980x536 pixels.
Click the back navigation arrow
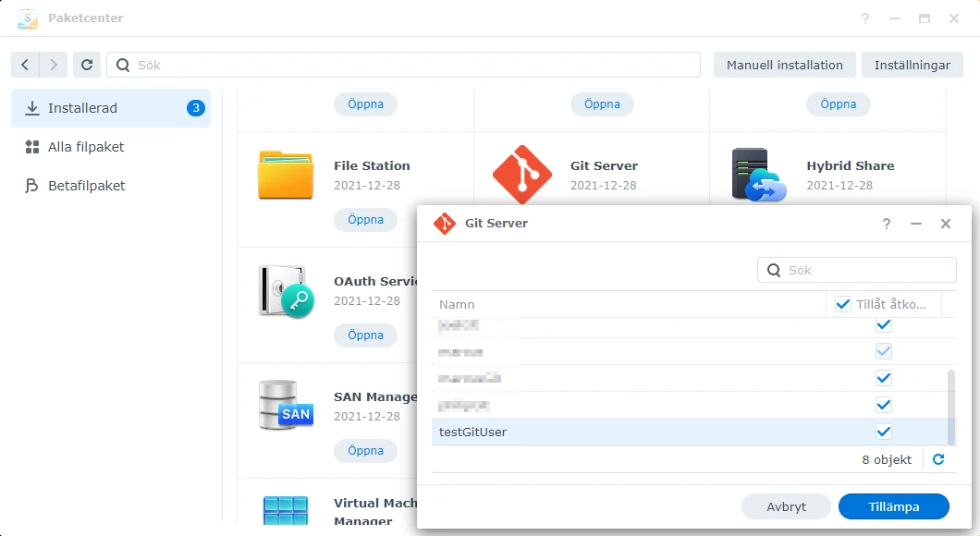(24, 65)
